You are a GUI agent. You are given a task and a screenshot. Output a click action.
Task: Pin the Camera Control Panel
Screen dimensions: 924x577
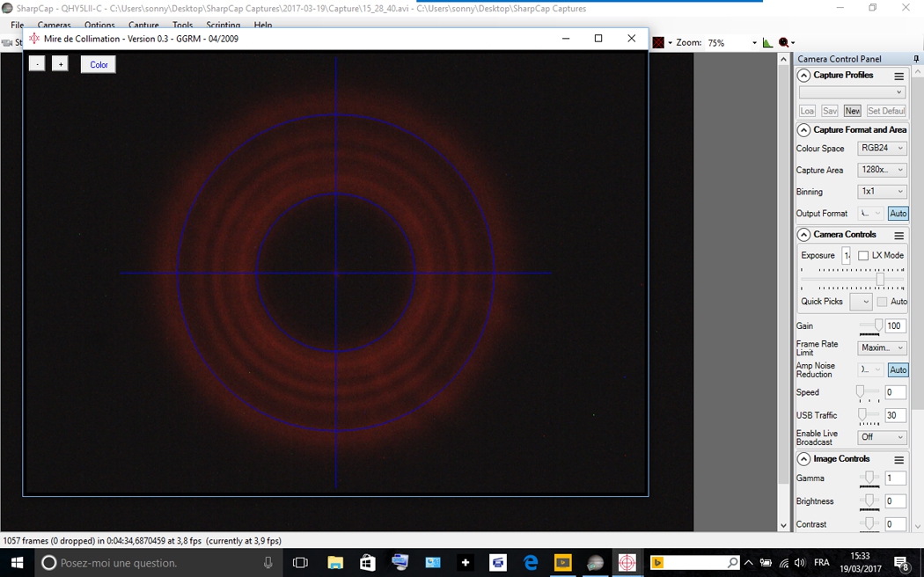point(916,59)
